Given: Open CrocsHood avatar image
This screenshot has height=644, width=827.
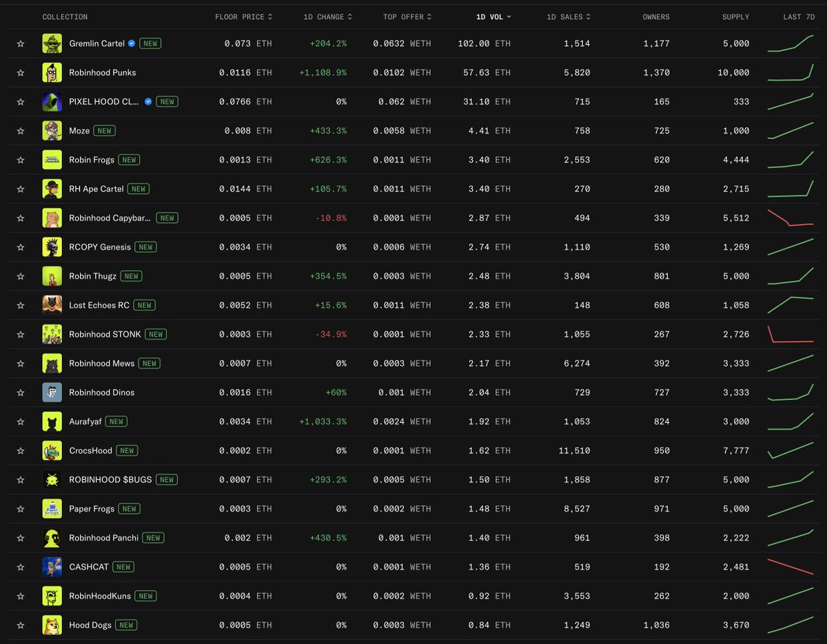Looking at the screenshot, I should (52, 450).
